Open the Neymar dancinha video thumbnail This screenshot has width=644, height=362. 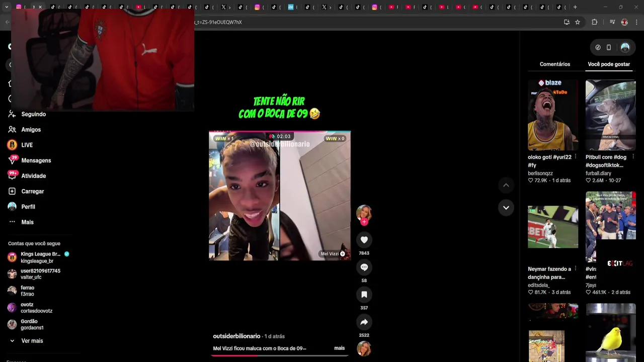pyautogui.click(x=553, y=227)
